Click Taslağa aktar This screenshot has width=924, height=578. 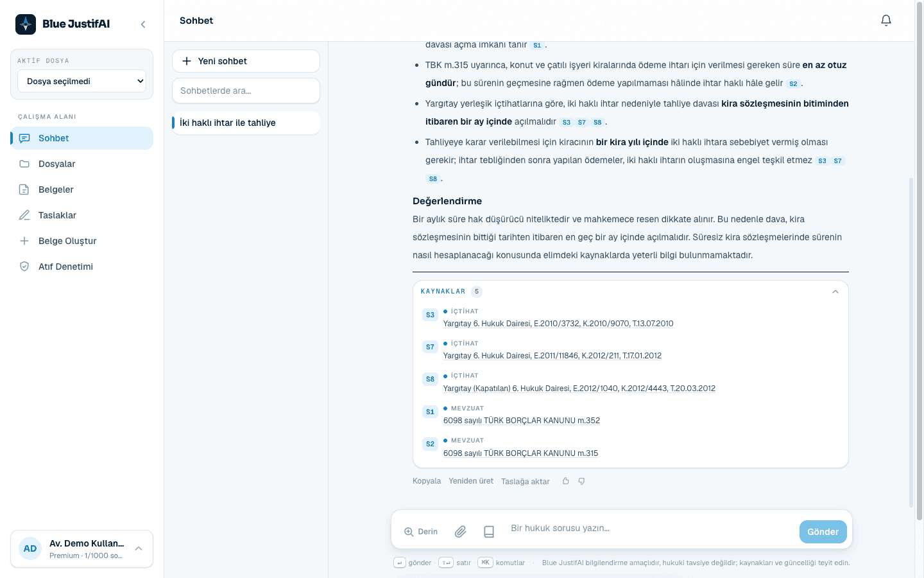[x=526, y=481]
